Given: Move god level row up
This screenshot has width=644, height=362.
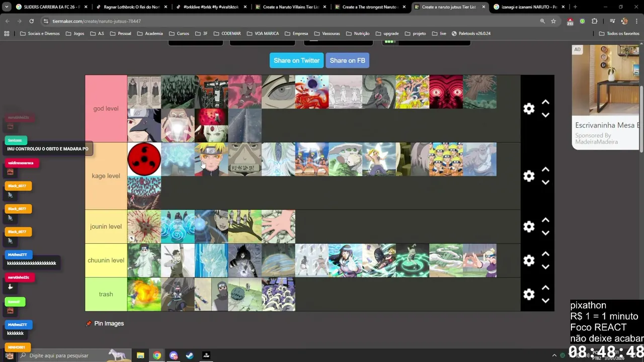Looking at the screenshot, I should (x=545, y=102).
